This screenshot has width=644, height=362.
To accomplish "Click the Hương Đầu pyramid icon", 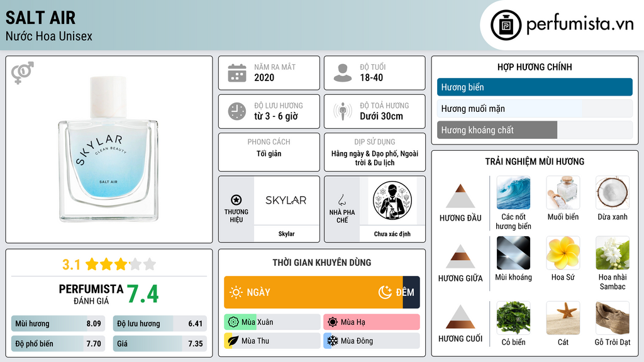I will point(460,196).
